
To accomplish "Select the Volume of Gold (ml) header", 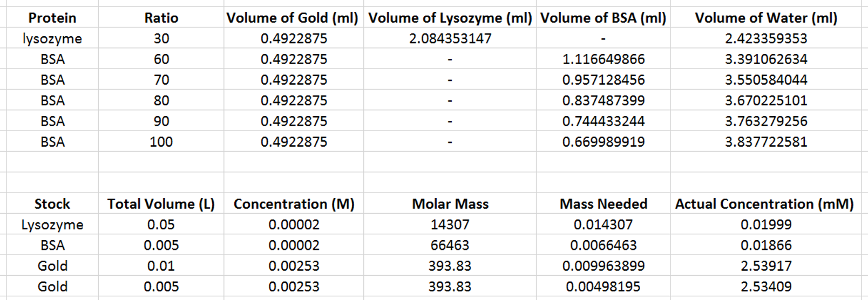I will coord(293,18).
